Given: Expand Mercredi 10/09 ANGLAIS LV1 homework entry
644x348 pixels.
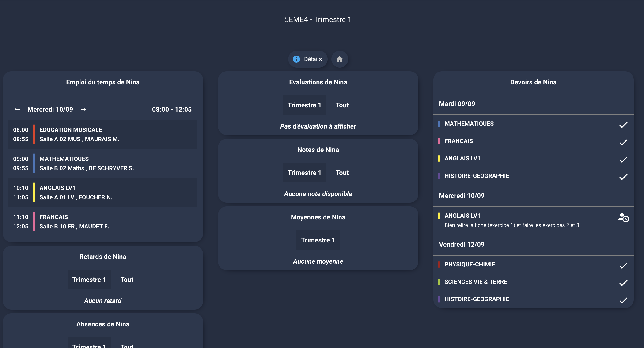Looking at the screenshot, I should 512,220.
